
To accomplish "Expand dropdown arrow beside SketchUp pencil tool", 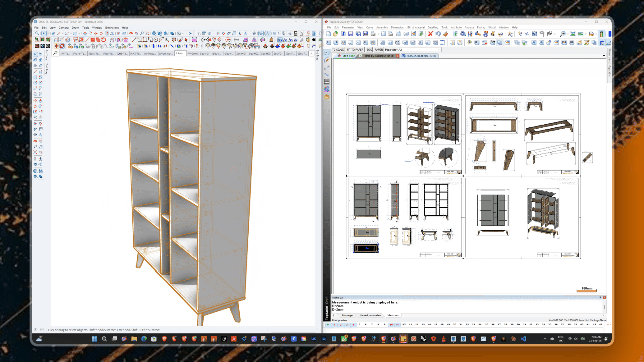I will pyautogui.click(x=63, y=33).
